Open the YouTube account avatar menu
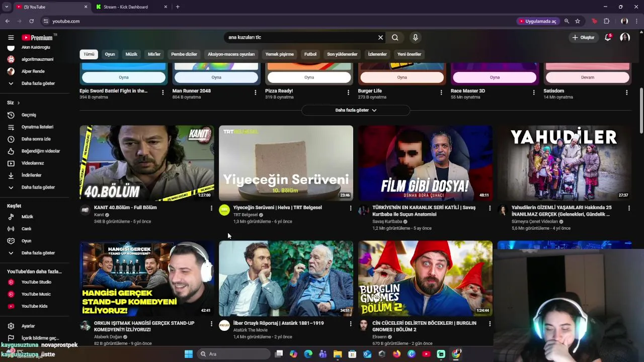This screenshot has width=644, height=362. click(625, 37)
